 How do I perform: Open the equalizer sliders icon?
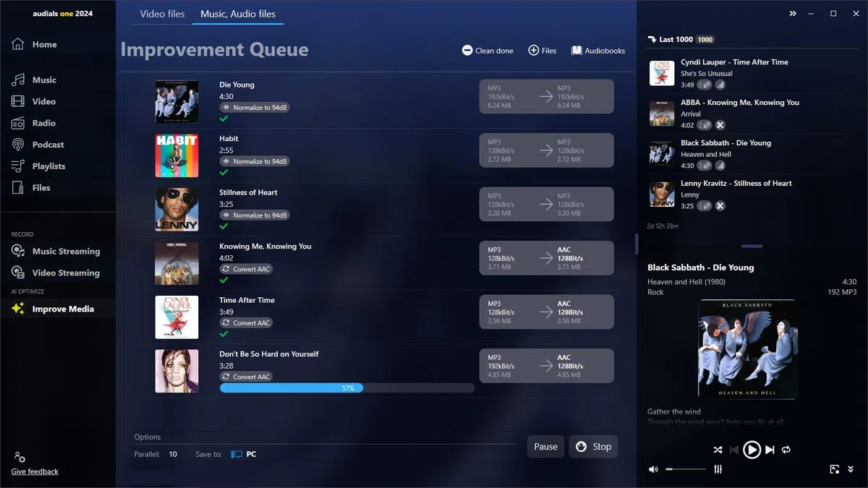718,469
